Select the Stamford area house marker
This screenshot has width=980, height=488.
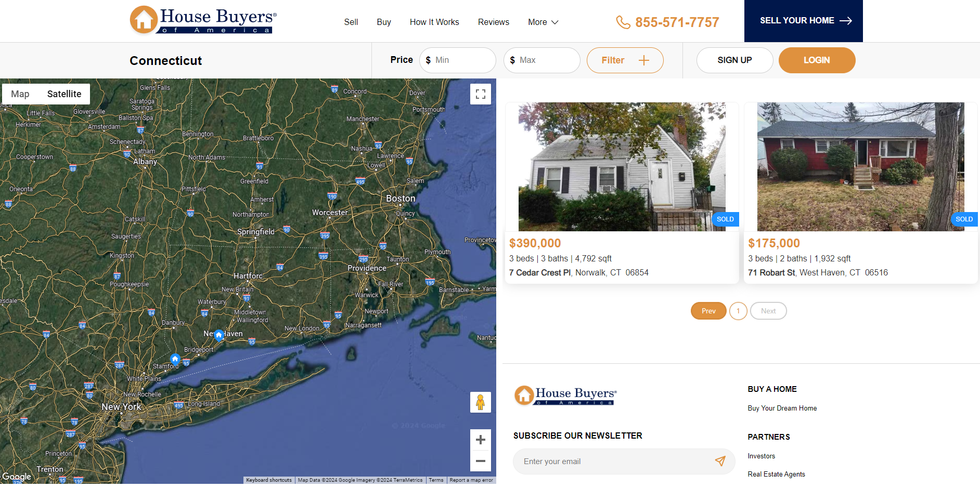pos(175,359)
